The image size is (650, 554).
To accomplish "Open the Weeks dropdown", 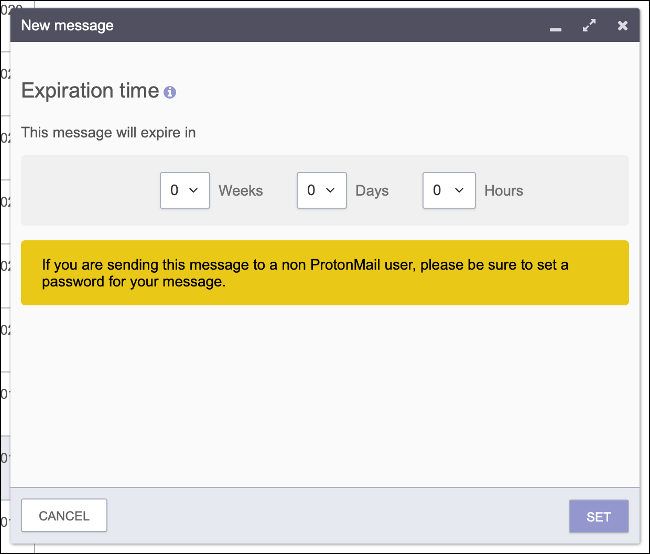I will pyautogui.click(x=185, y=190).
